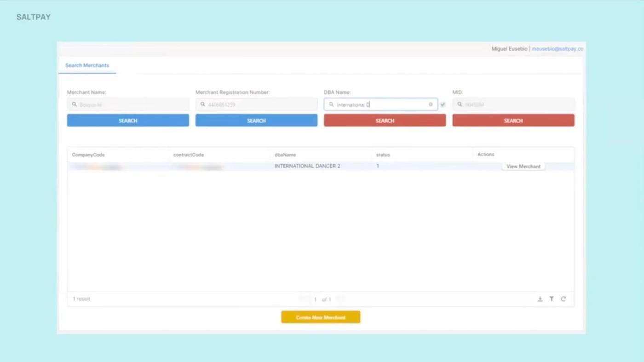Select the INTERNATIONAL DANCER 2 result row
This screenshot has height=362, width=644.
pos(307,166)
